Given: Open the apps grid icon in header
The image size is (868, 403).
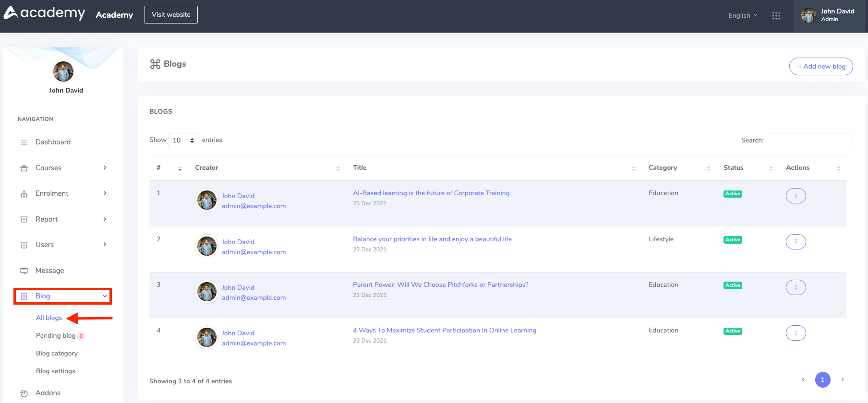Looking at the screenshot, I should coord(776,16).
